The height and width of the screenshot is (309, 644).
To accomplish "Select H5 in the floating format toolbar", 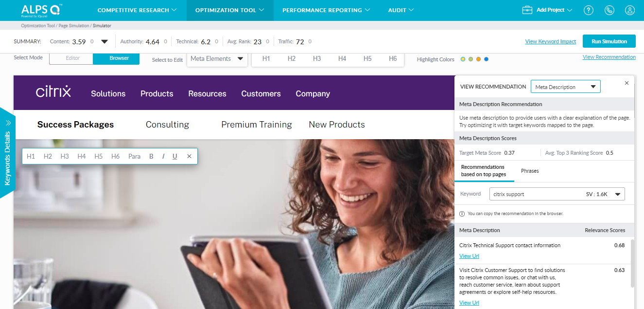I will (99, 156).
